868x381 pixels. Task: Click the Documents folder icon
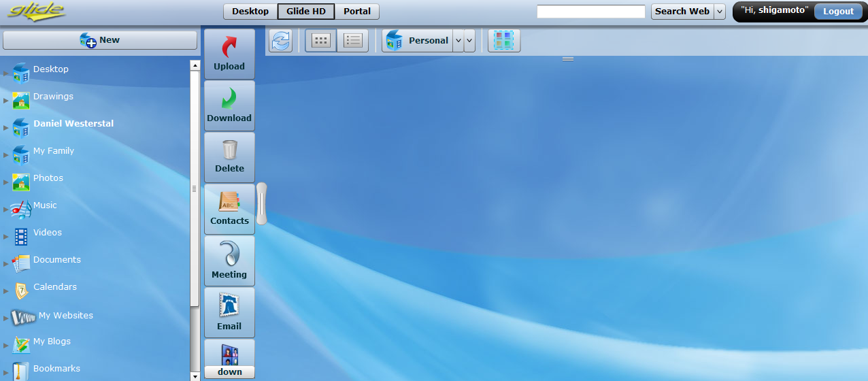coord(21,263)
